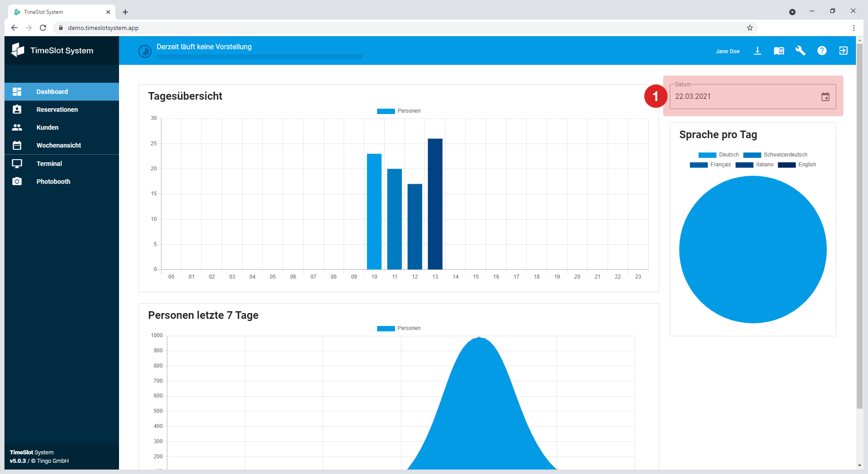Click the Datum field showing 22.03.2021
The image size is (868, 474).
coord(753,97)
